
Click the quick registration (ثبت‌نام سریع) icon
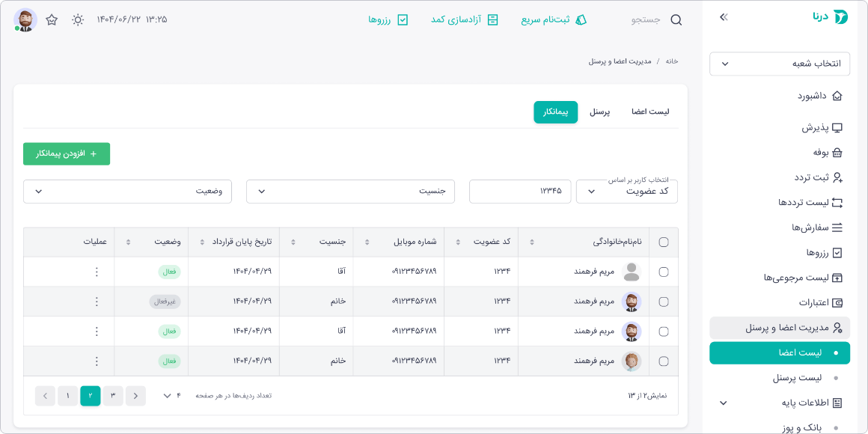(581, 20)
